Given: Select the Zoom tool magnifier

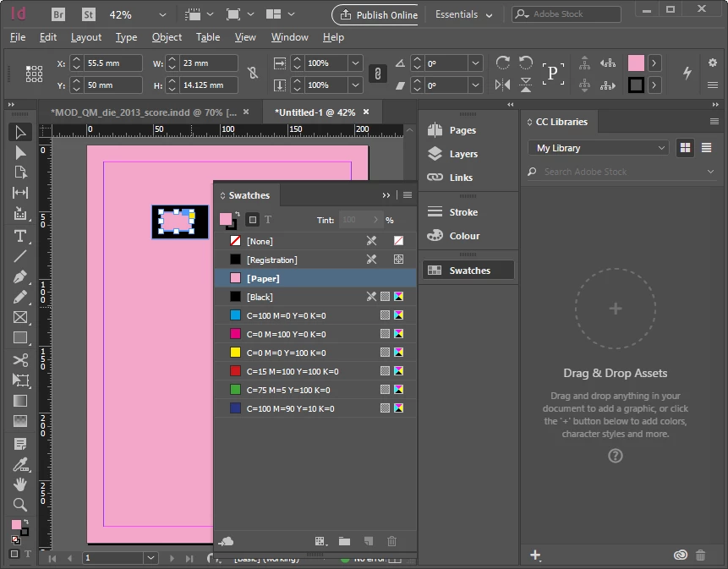Looking at the screenshot, I should click(x=20, y=505).
